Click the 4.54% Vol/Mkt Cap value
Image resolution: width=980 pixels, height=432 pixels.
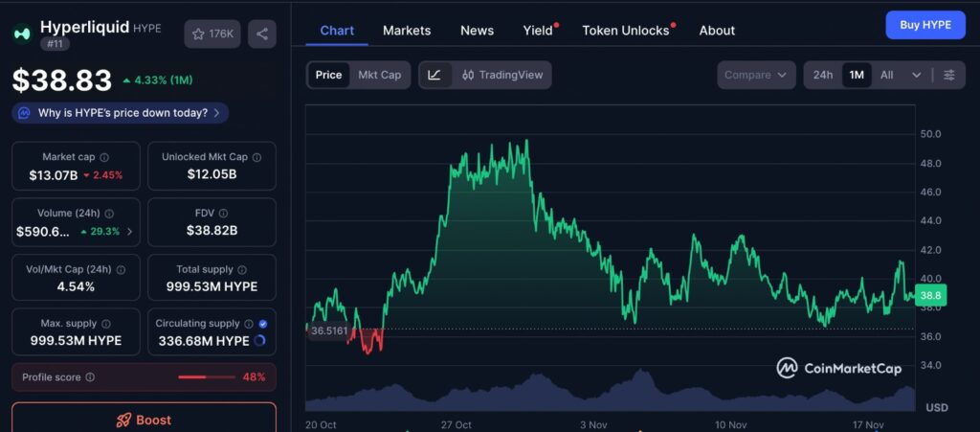76,287
